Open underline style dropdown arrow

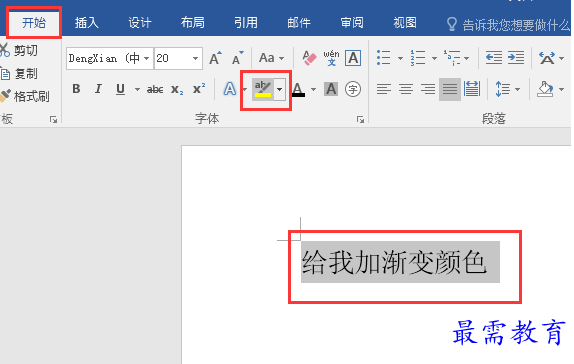137,89
